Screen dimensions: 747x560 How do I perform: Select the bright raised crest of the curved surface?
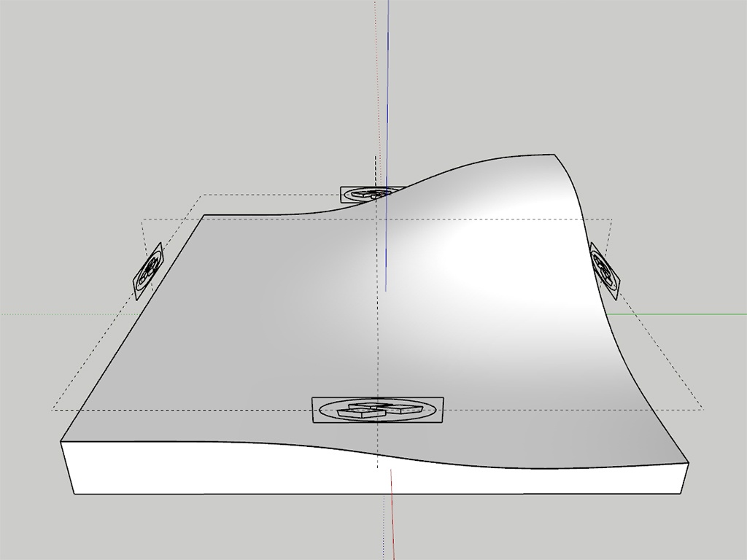(500, 200)
